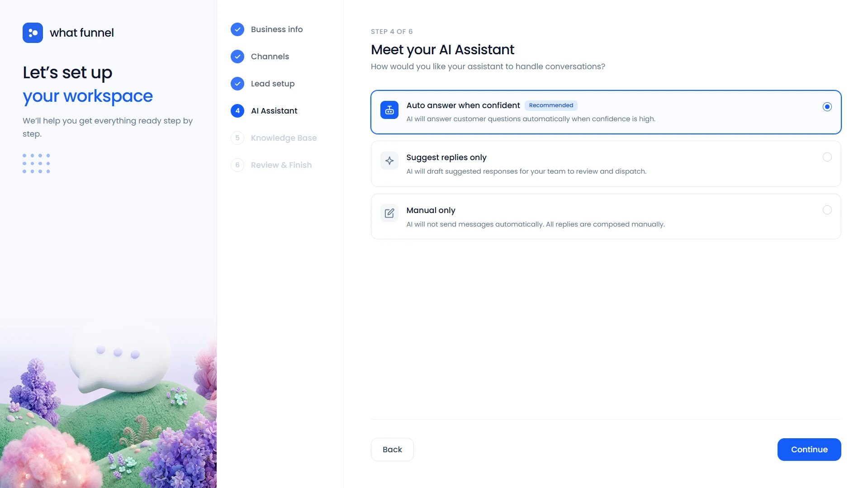Screen dimensions: 868x488
Task: Click the sparkle icon on Suggest replies card
Action: coord(389,161)
